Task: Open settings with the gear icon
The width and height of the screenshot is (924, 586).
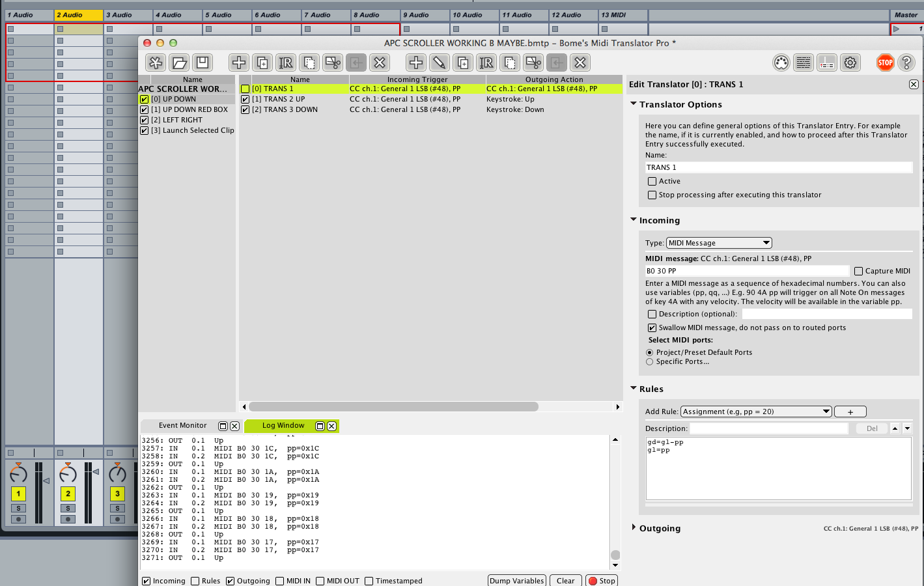Action: coord(850,63)
